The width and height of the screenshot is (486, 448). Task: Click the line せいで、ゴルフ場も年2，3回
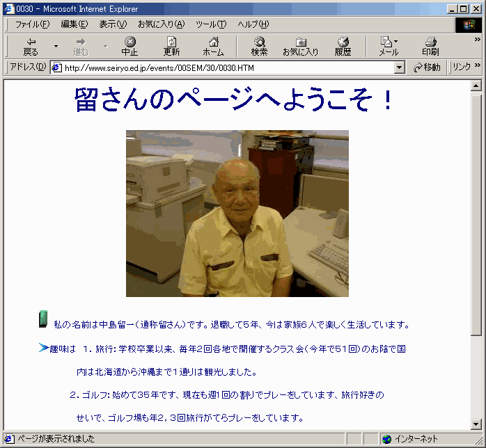(x=189, y=418)
